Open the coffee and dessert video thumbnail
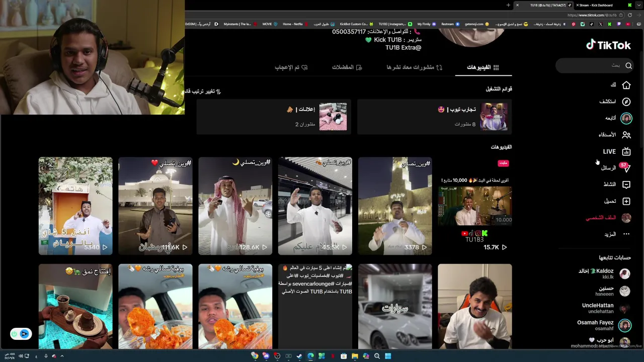 (x=75, y=306)
